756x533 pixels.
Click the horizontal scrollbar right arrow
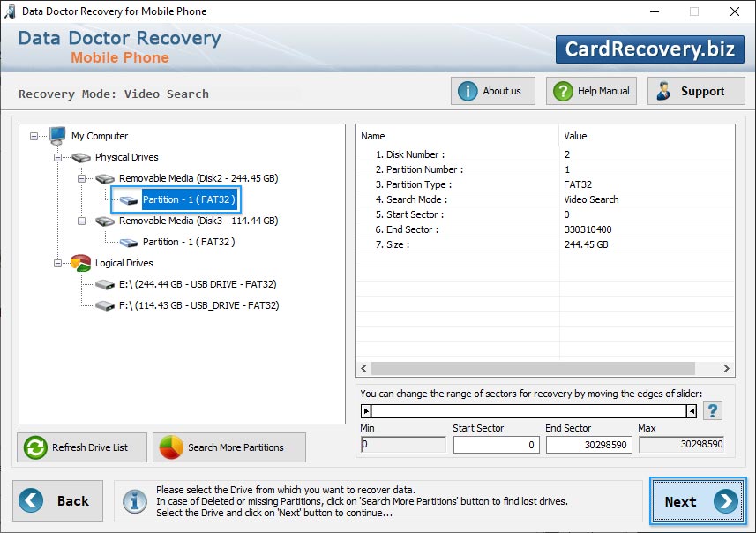click(x=727, y=369)
